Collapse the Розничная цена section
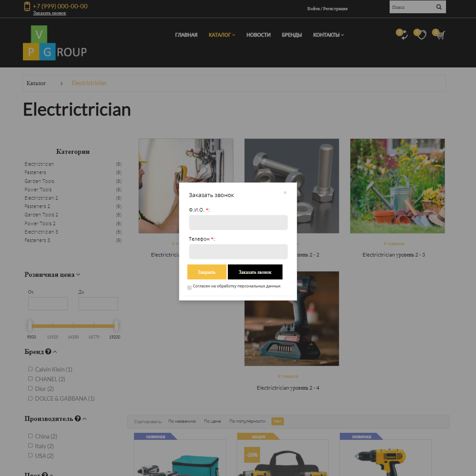This screenshot has width=476, height=476. click(x=78, y=275)
